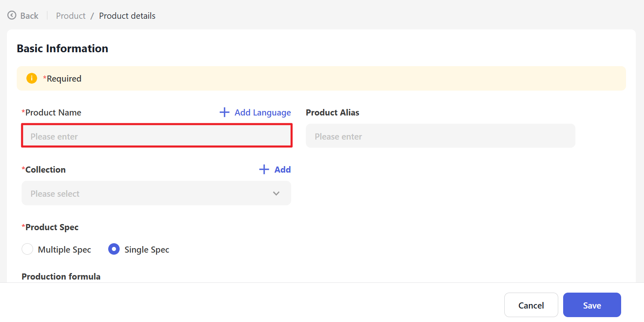The height and width of the screenshot is (322, 644).
Task: Click the Single Spec label text
Action: tap(147, 250)
